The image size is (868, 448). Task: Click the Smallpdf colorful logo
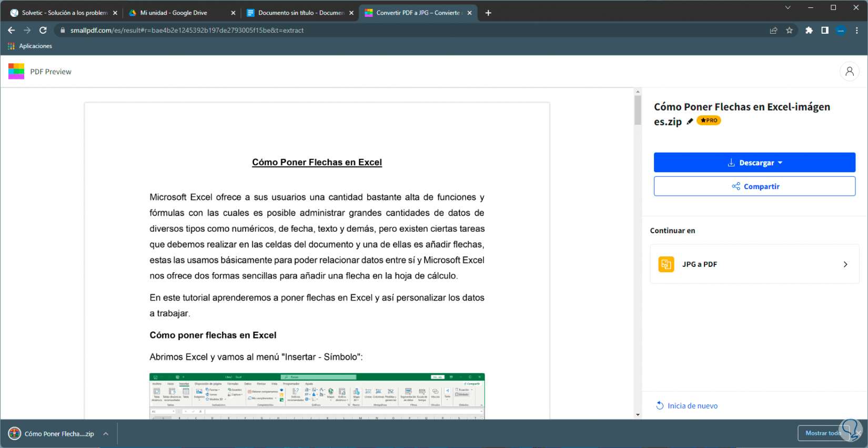16,71
